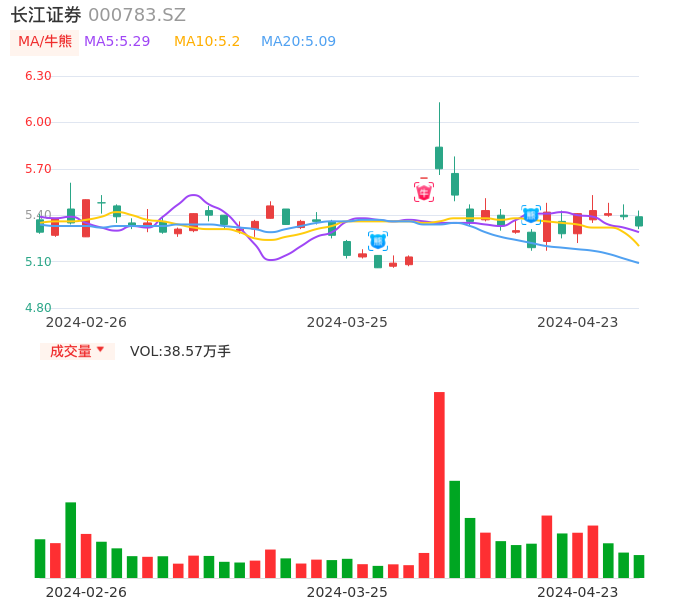The height and width of the screenshot is (606, 686).
Task: Click 2024-04-23 date under the price chart
Action: [x=578, y=322]
